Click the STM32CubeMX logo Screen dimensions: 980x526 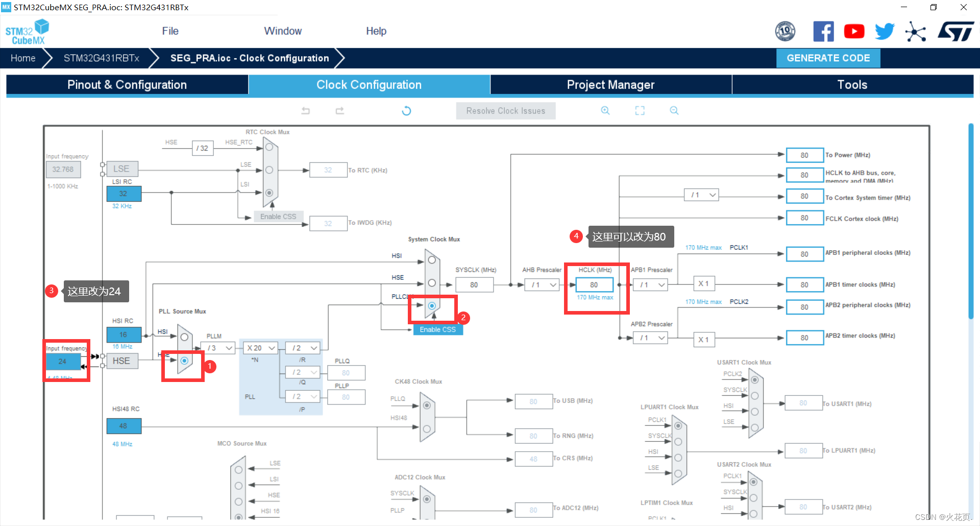(x=27, y=32)
